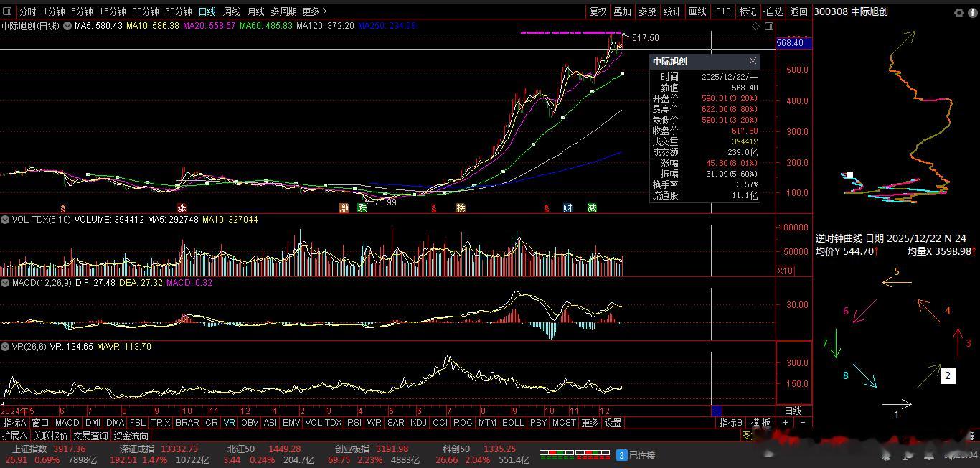This screenshot has height=468, width=980.
Task: Select the 指标A tab
Action: (x=14, y=423)
